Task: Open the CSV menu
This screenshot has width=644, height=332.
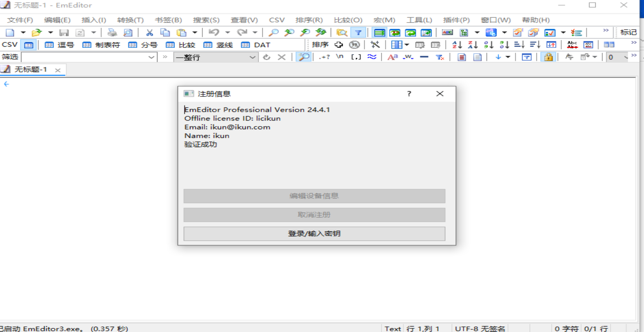Action: click(277, 20)
